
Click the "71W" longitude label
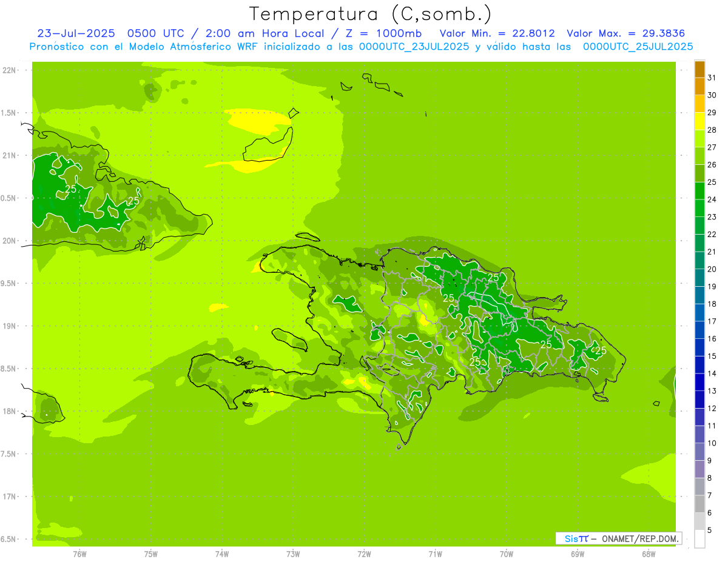click(x=435, y=554)
